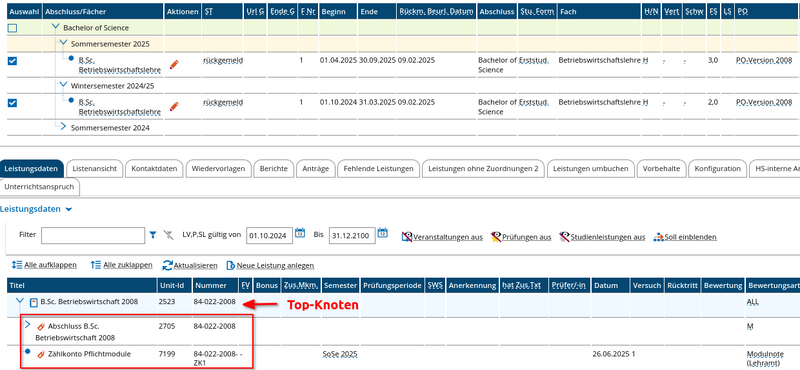The height and width of the screenshot is (370, 800).
Task: Edit the Sommersemester 2025 entry with pencil icon
Action: [x=174, y=64]
